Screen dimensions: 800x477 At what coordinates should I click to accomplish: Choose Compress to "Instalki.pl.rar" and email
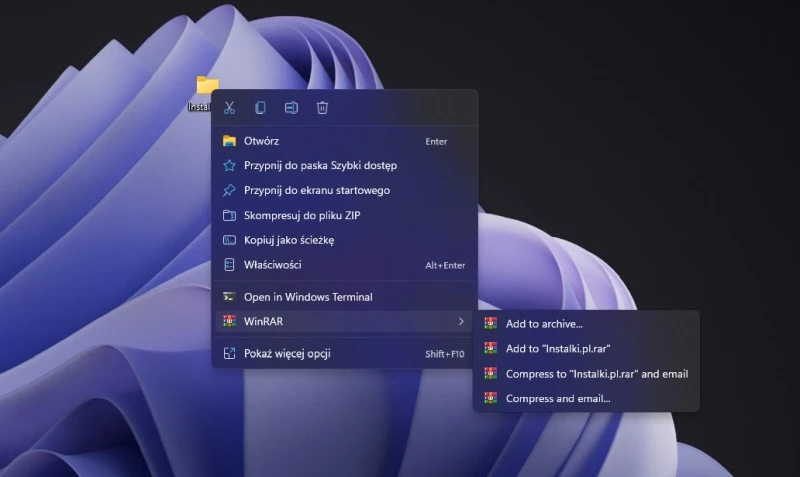[x=586, y=373]
